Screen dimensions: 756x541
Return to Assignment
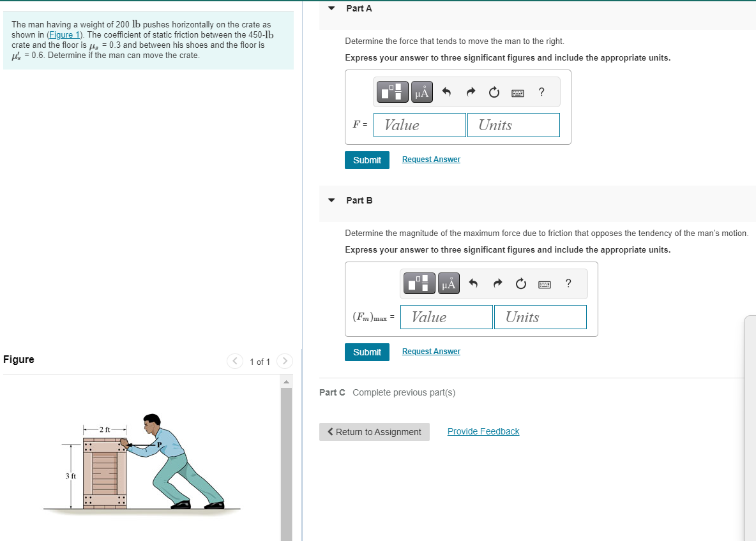coord(374,432)
